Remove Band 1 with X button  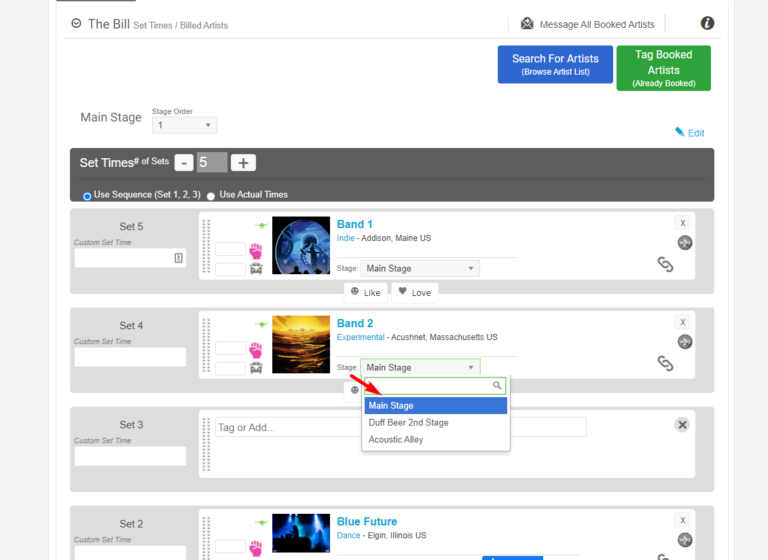pos(682,223)
